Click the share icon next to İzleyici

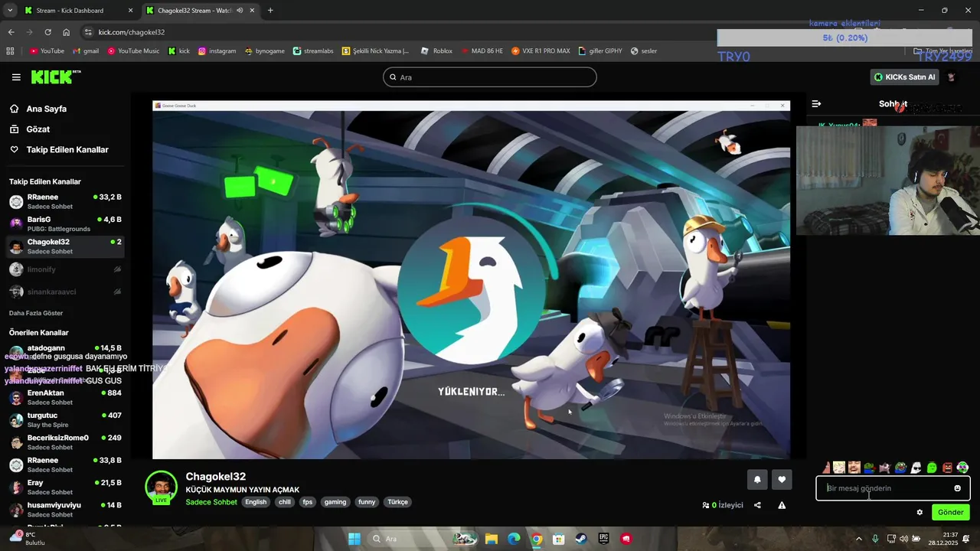[757, 505]
